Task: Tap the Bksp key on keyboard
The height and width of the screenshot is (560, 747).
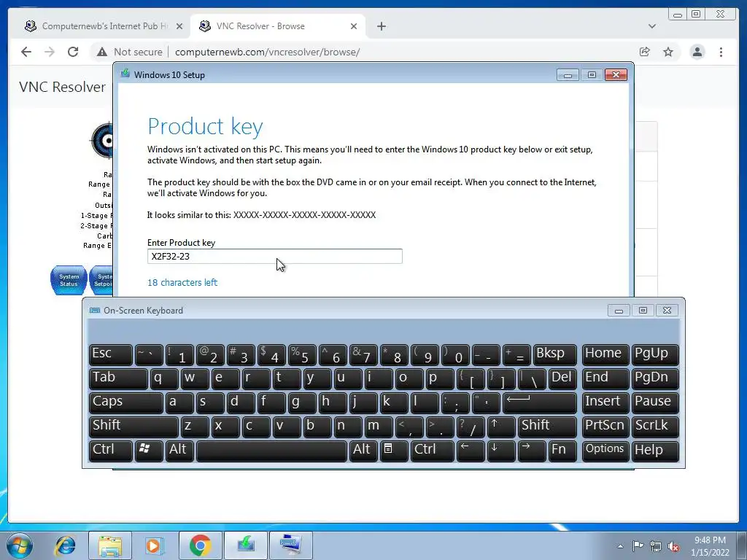Action: (x=555, y=354)
